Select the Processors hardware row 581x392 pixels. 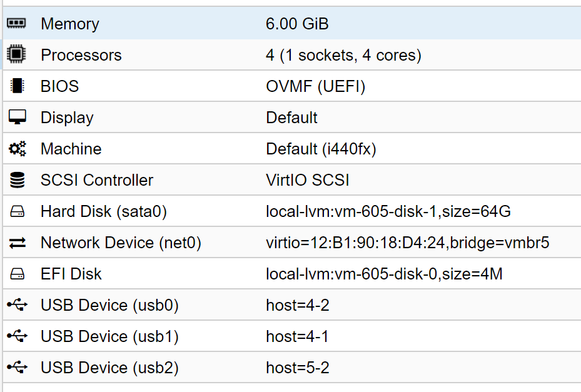[x=292, y=54]
